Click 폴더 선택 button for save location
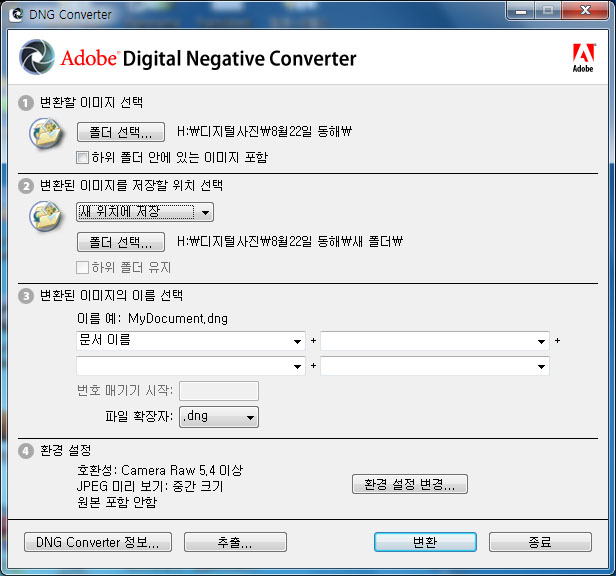616x576 pixels. tap(121, 242)
